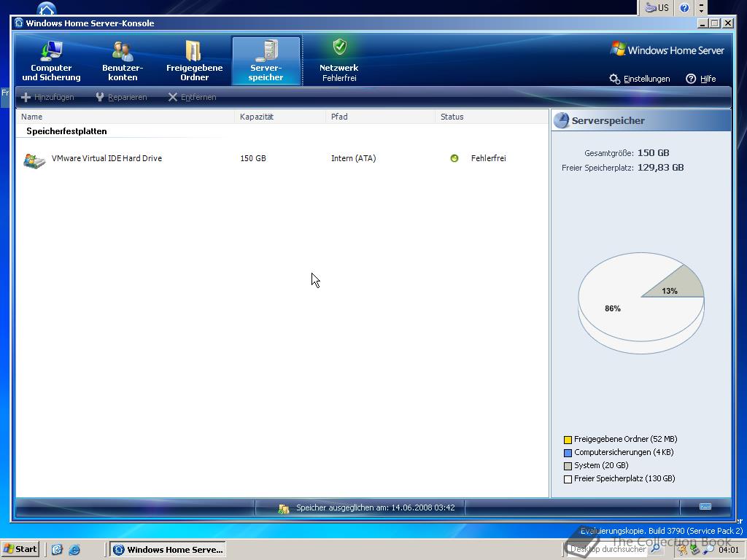Open the Freigegebene Ordner tab
The width and height of the screenshot is (747, 560).
pyautogui.click(x=194, y=61)
